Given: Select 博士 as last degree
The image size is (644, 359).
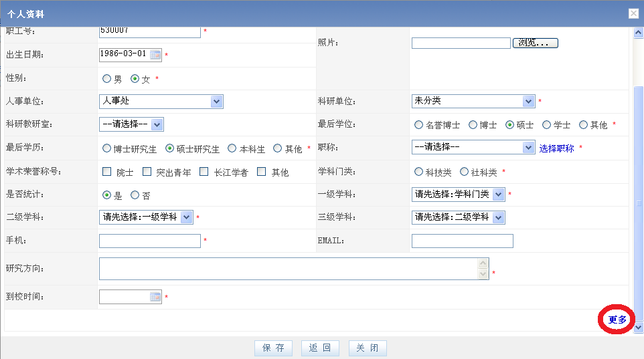Looking at the screenshot, I should point(473,125).
